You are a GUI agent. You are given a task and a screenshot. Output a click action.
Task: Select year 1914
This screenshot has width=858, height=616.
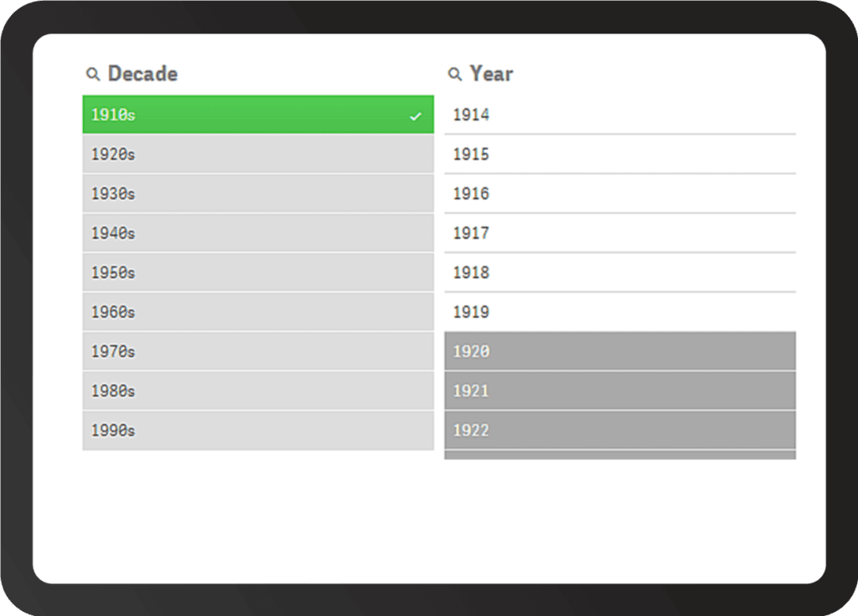point(620,115)
